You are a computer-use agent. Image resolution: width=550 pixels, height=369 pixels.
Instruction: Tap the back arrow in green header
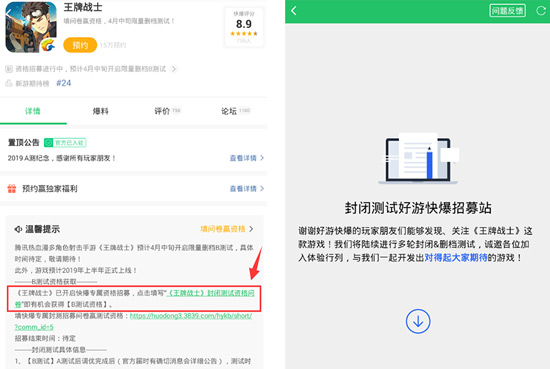[294, 11]
